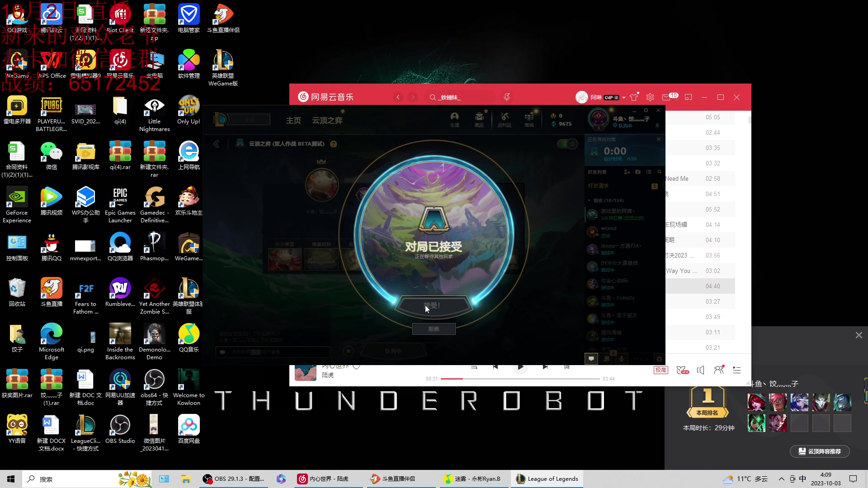
Task: Skip to next track in NetEase Music
Action: (545, 367)
